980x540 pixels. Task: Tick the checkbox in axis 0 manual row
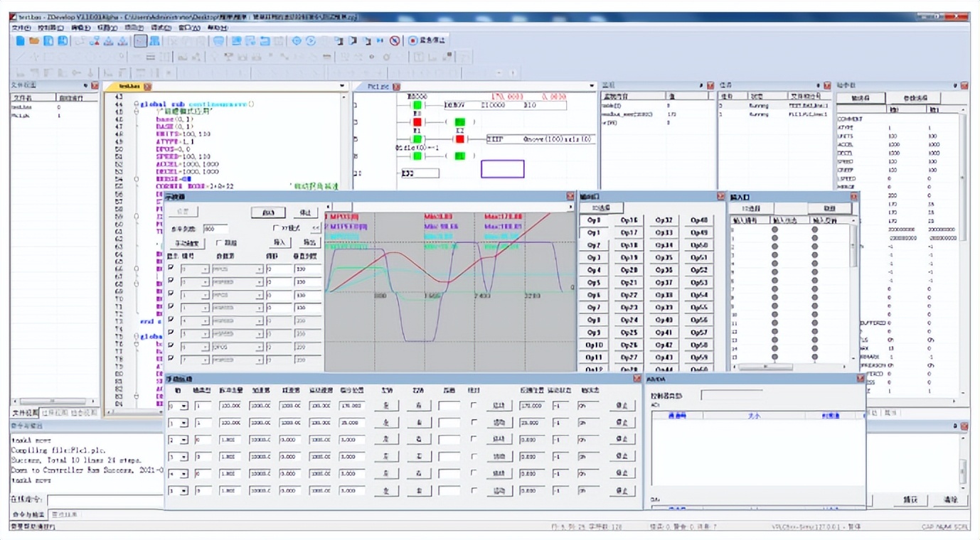[x=474, y=405]
